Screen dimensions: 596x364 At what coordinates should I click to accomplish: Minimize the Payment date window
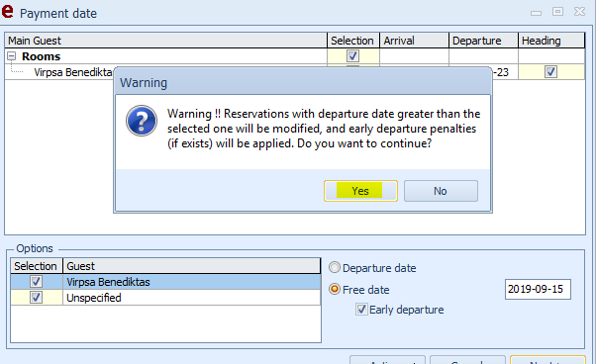coord(536,13)
